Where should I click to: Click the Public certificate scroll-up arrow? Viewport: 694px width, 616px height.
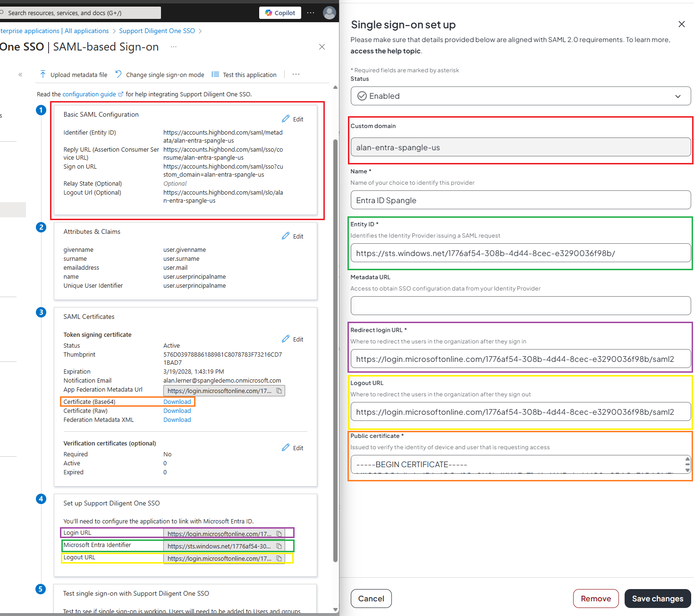(687, 459)
